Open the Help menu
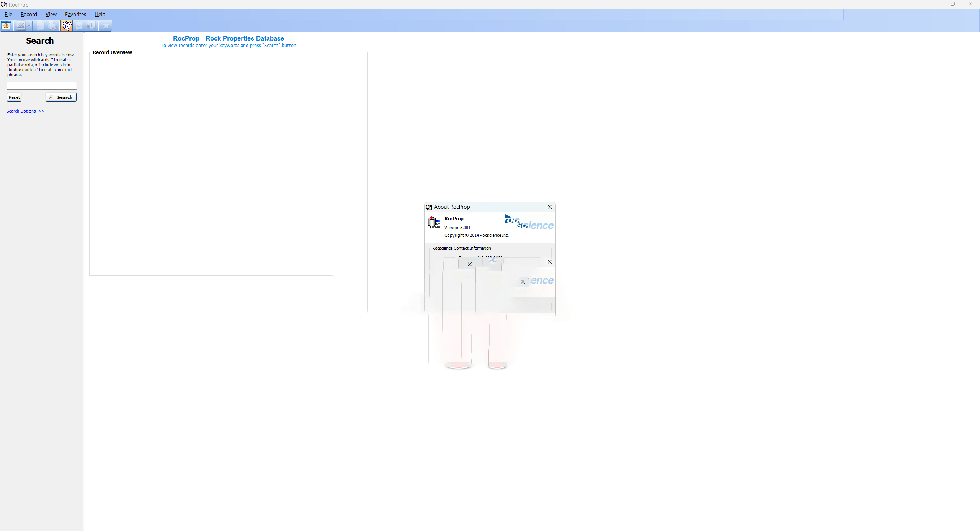980x531 pixels. pyautogui.click(x=100, y=14)
